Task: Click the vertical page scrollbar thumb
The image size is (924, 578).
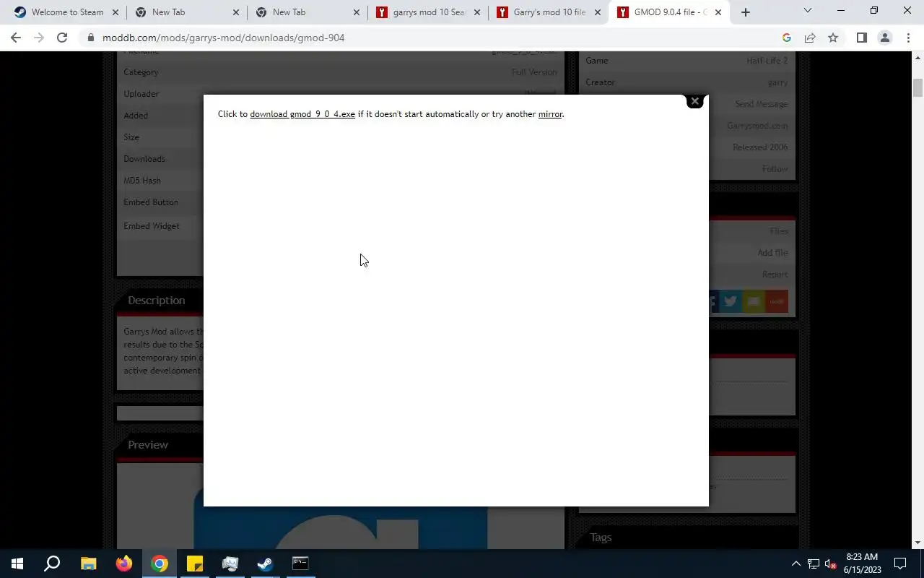Action: coord(918,87)
